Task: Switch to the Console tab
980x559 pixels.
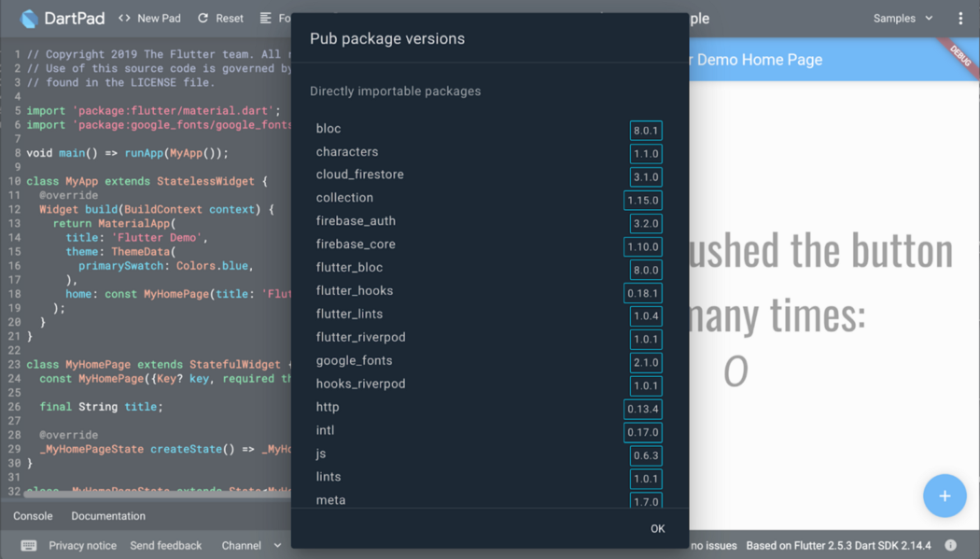Action: point(33,516)
